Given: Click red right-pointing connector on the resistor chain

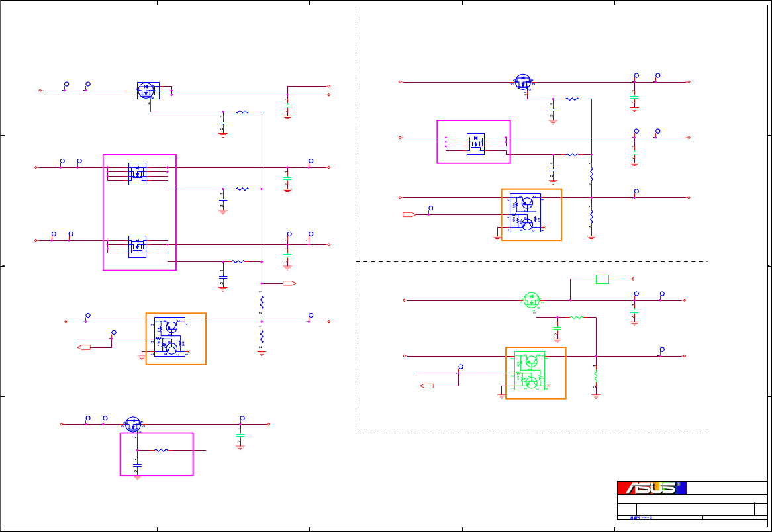Looking at the screenshot, I should 289,283.
